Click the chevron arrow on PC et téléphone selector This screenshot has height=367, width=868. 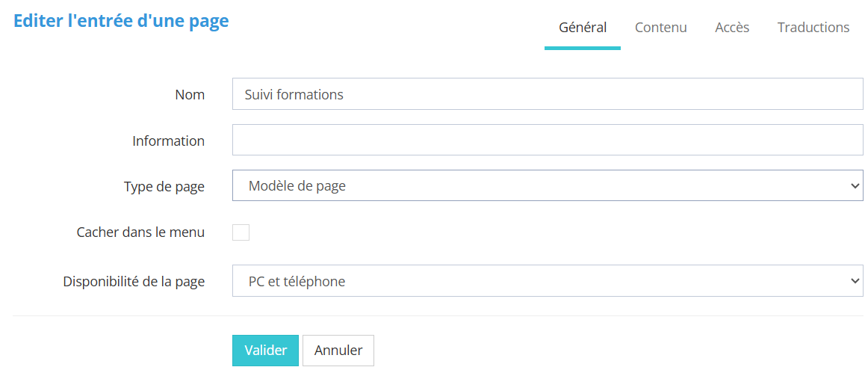[855, 281]
